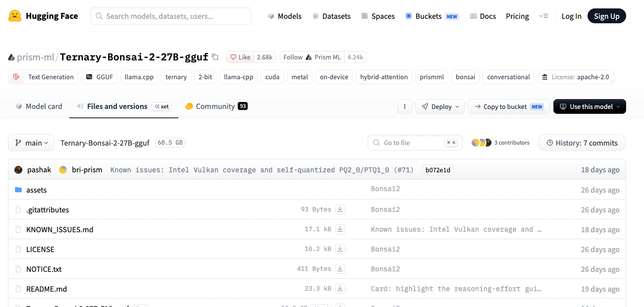Download KNOWN_ISSUES.md via its download icon
Image resolution: width=644 pixels, height=307 pixels.
tap(340, 229)
